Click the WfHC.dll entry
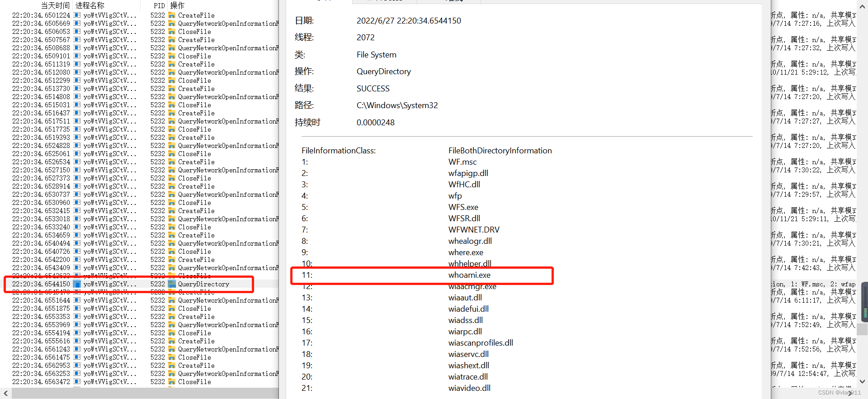The width and height of the screenshot is (868, 399). tap(464, 185)
